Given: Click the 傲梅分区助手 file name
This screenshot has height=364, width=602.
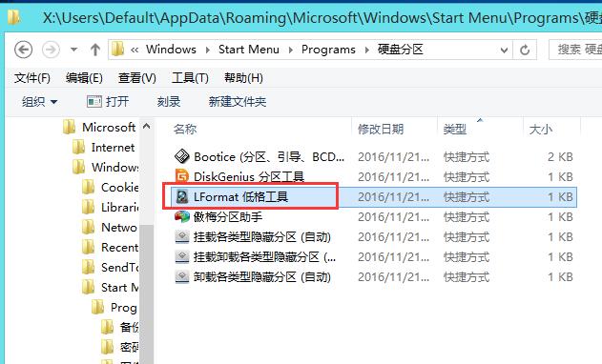Looking at the screenshot, I should [228, 217].
